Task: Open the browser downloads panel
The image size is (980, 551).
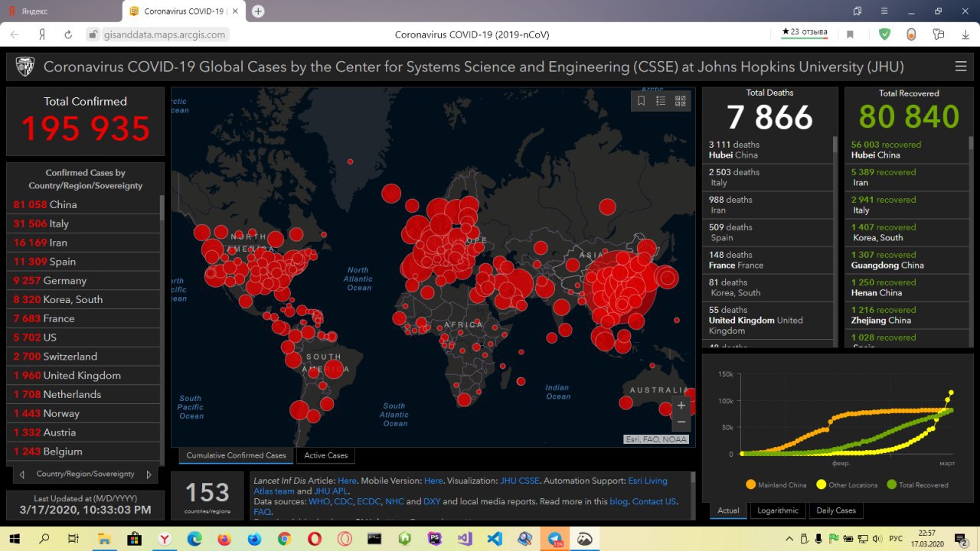Action: pos(965,34)
